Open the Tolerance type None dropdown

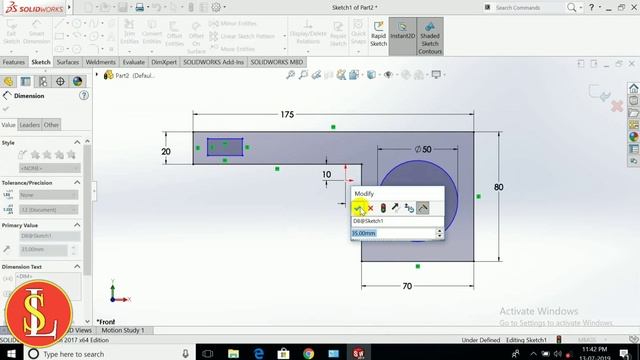click(49, 195)
